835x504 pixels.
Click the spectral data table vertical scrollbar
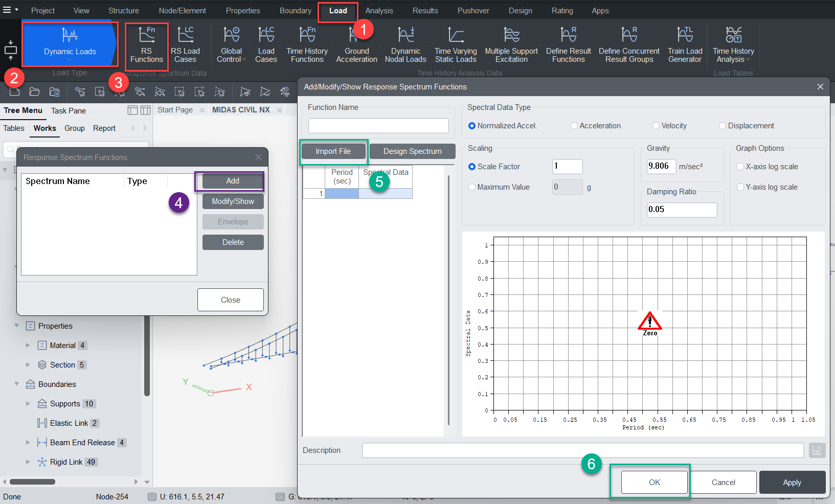448,300
